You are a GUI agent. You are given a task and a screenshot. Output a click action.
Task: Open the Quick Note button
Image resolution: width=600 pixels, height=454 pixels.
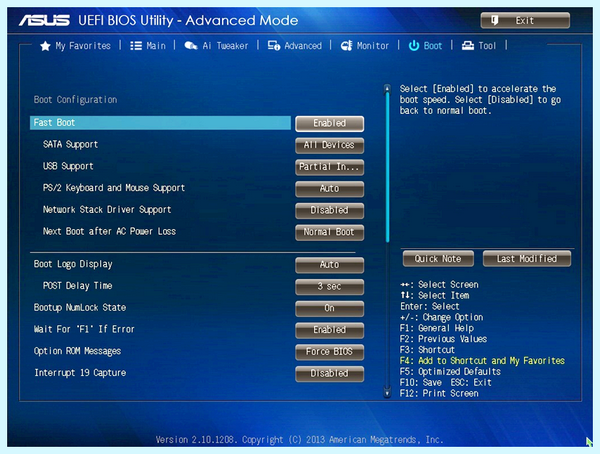point(438,259)
